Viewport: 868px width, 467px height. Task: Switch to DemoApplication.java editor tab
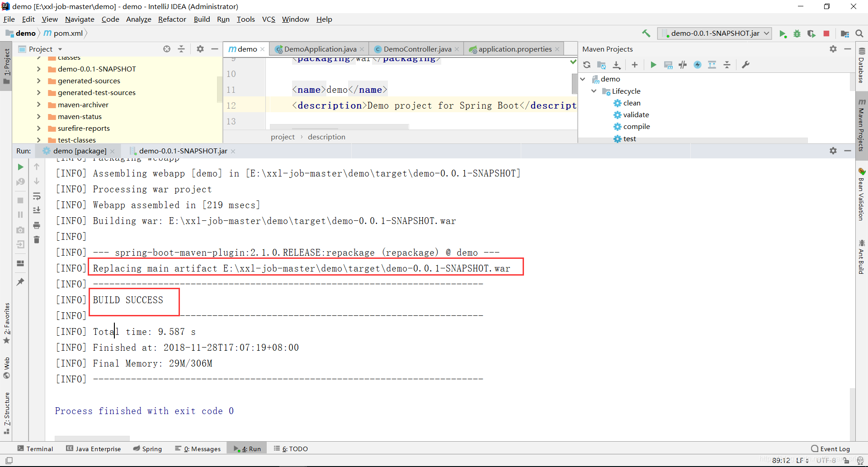pos(319,49)
